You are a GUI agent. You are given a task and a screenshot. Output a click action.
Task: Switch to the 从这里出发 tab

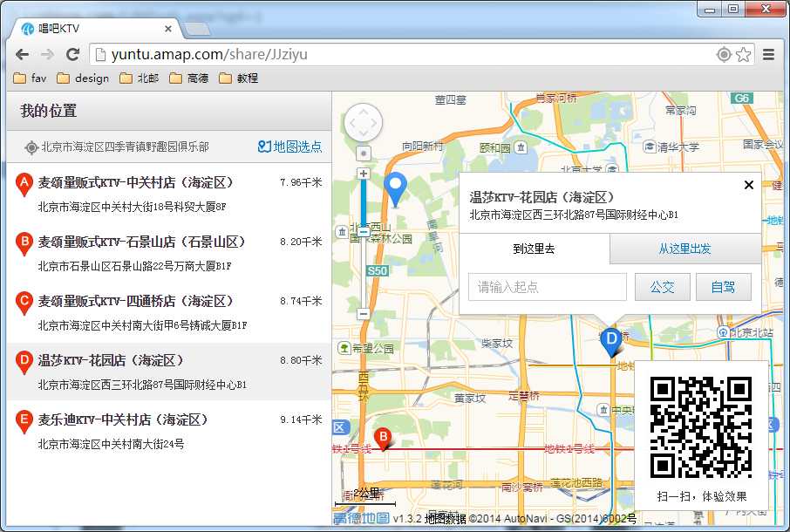coord(685,249)
